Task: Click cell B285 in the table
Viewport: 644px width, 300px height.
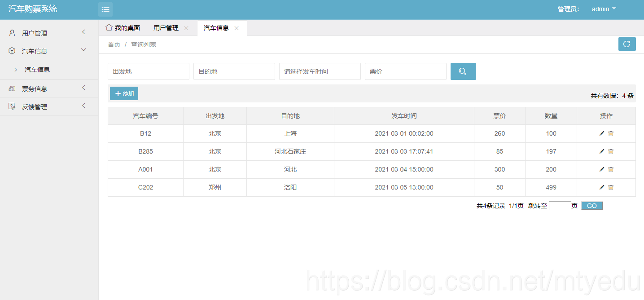Action: coord(145,151)
